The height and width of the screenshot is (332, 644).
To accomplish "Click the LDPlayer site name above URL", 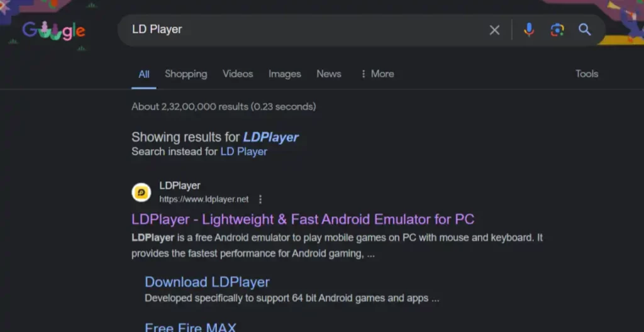I will (x=180, y=185).
